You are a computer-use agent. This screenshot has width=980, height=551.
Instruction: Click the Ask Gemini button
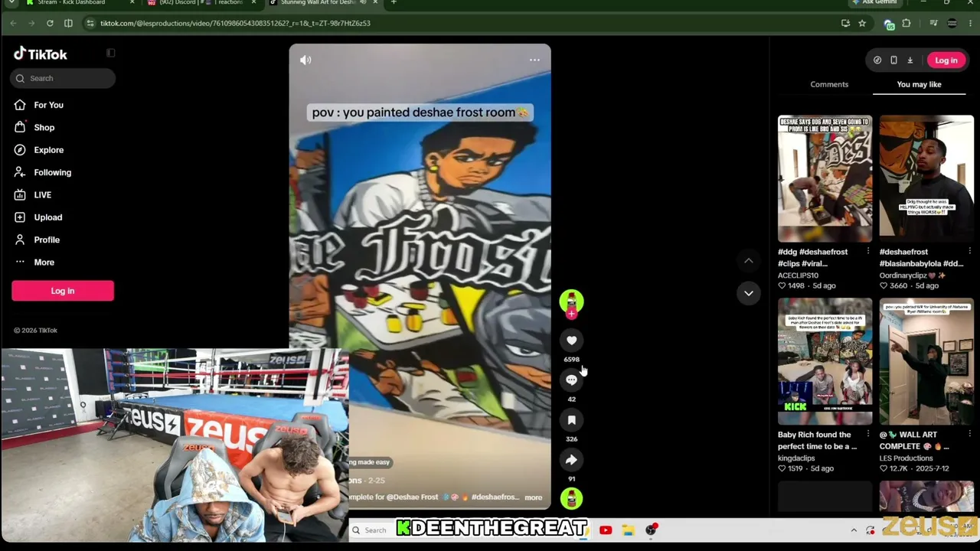(x=874, y=3)
